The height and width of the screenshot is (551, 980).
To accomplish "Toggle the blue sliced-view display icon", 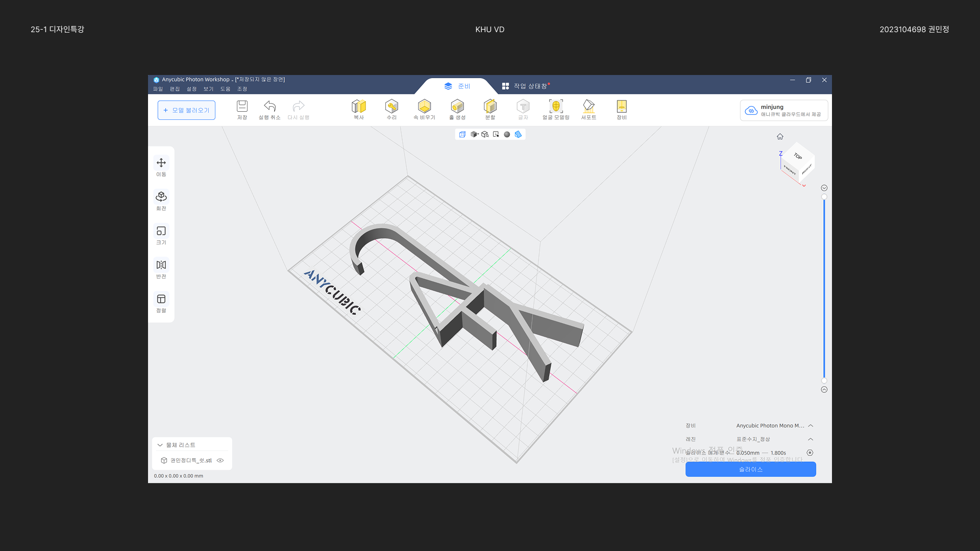I will tap(518, 135).
